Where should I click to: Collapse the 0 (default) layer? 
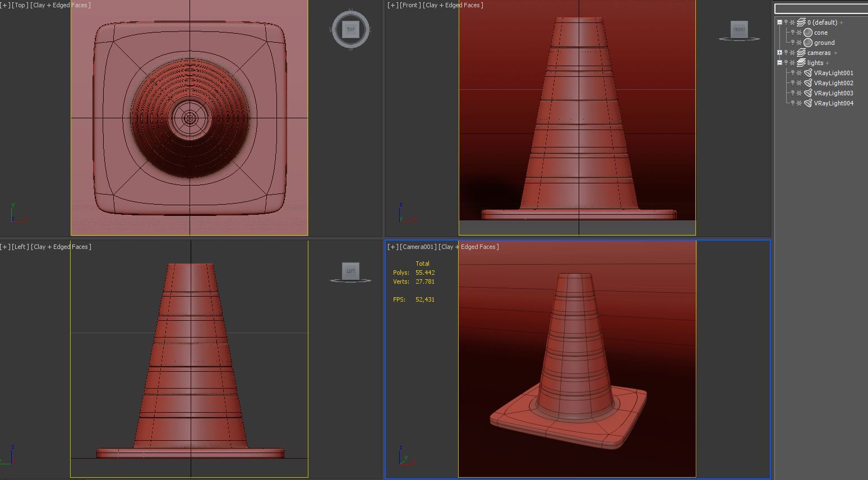[x=779, y=22]
